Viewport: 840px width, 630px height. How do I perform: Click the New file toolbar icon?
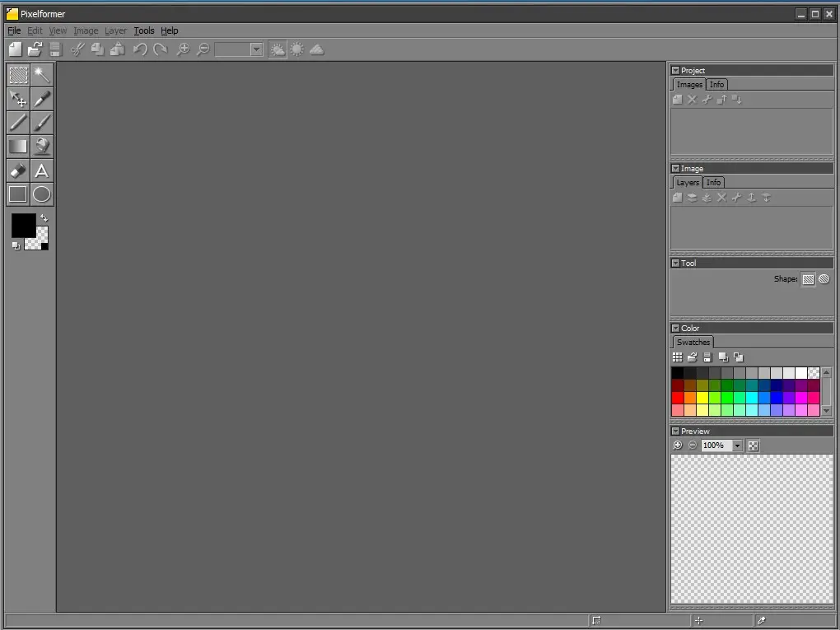16,49
